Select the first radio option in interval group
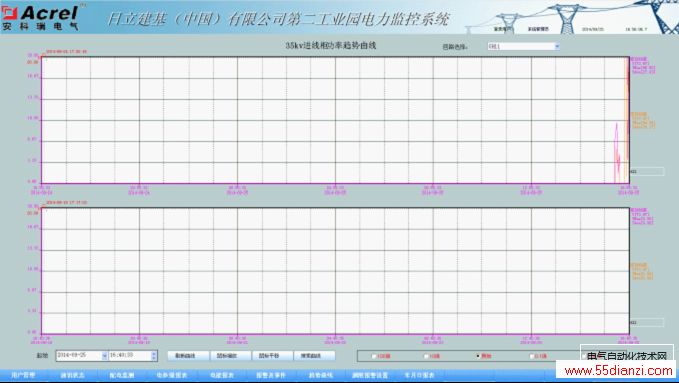Image resolution: width=679 pixels, height=383 pixels. click(374, 356)
